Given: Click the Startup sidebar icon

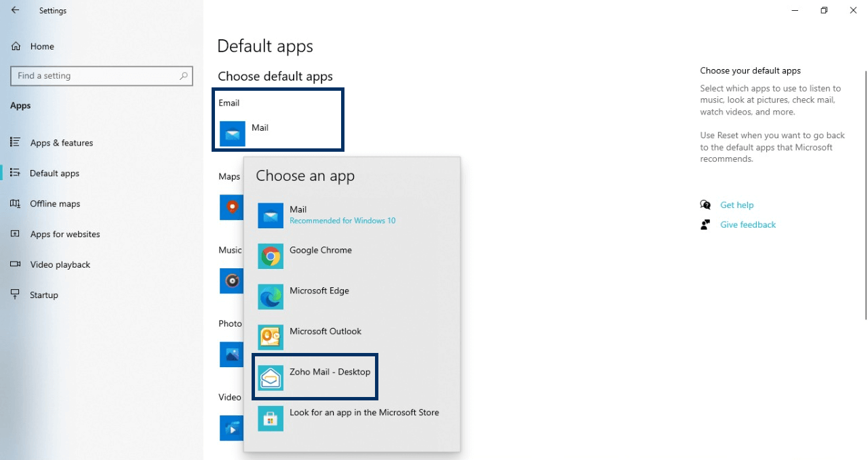Looking at the screenshot, I should 16,295.
